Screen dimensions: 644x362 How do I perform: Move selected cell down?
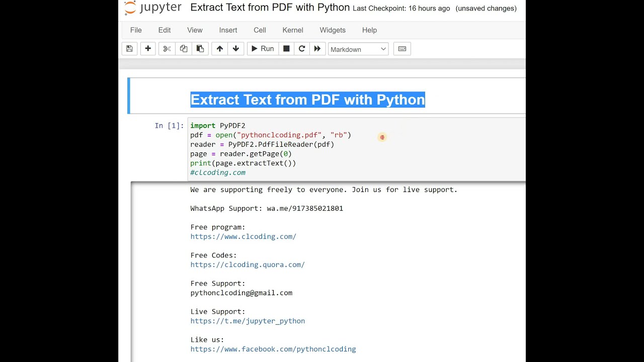coord(236,49)
